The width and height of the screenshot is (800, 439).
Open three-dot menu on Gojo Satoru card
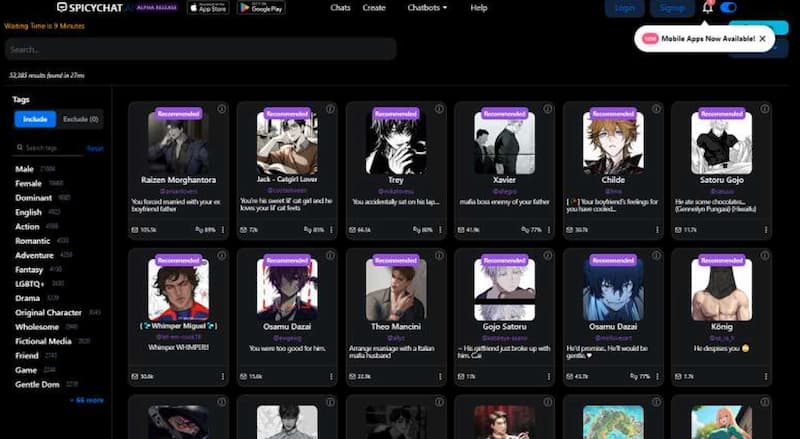click(549, 376)
